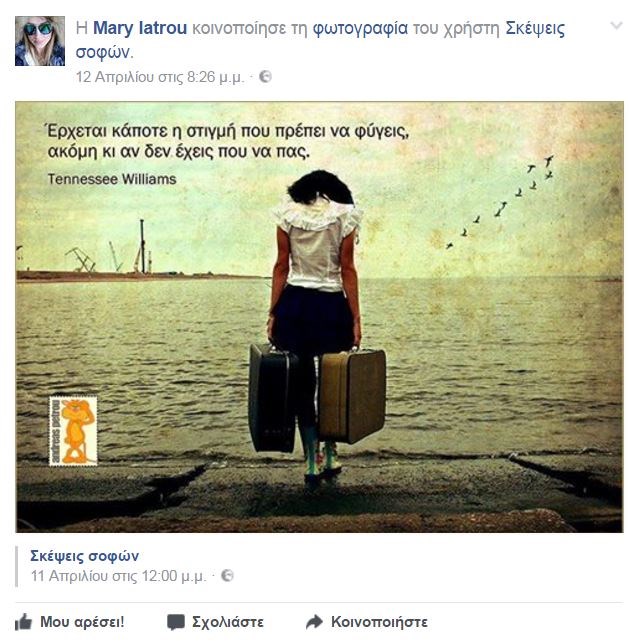Click the 11 Απριλίου στις 12:00 μ.μ. timestamp
The height and width of the screenshot is (641, 629).
point(119,576)
